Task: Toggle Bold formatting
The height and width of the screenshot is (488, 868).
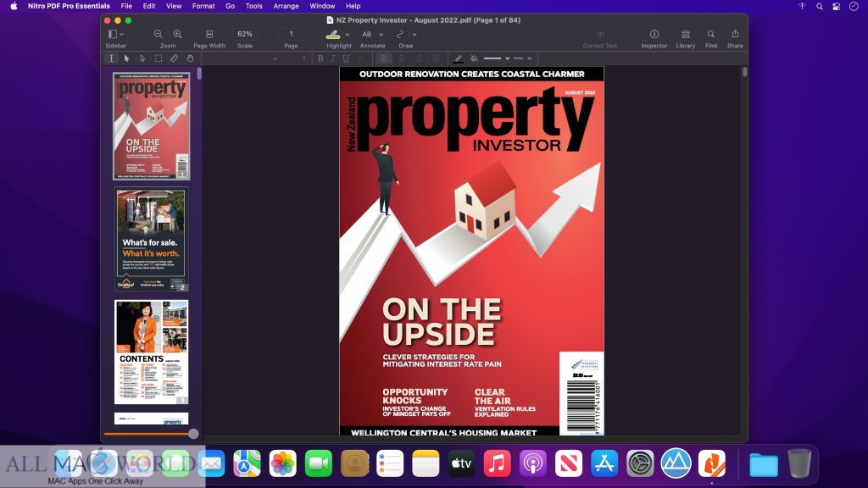Action: point(320,58)
